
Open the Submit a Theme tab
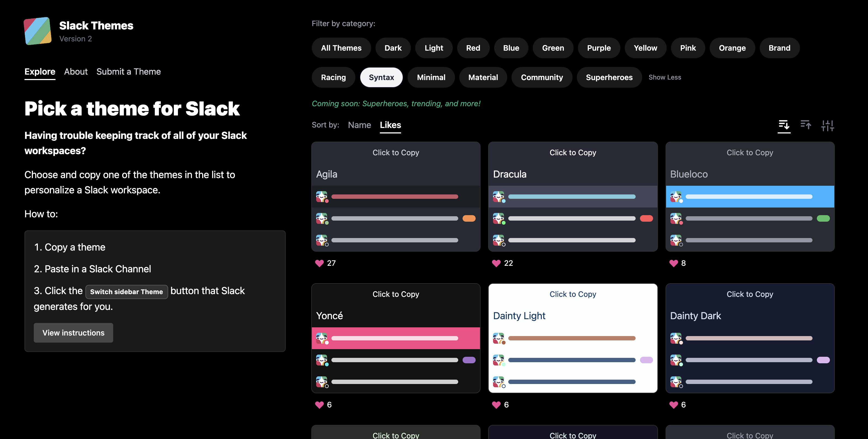click(128, 71)
